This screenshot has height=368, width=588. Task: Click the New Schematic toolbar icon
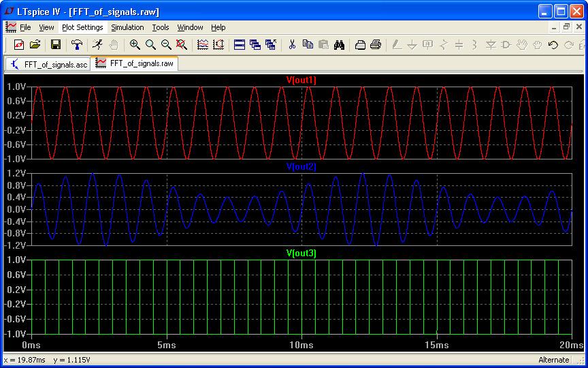[19, 45]
